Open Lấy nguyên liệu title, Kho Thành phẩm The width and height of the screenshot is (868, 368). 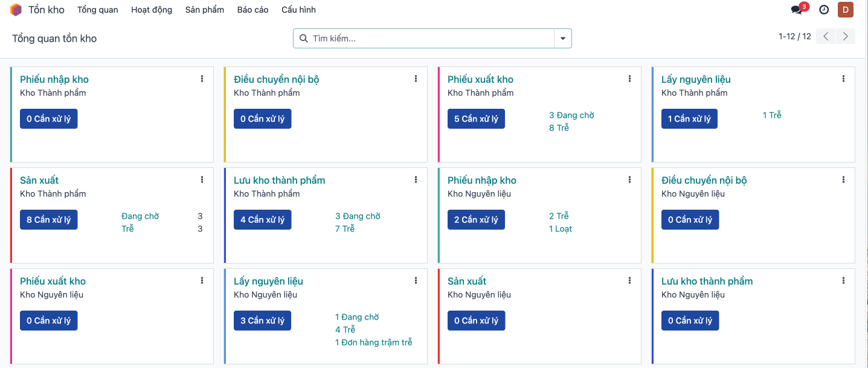[696, 79]
